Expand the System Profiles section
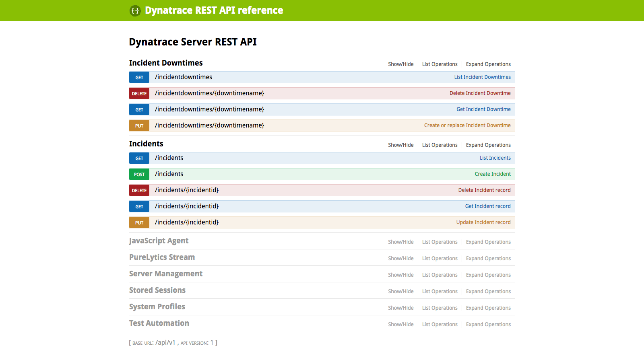The height and width of the screenshot is (362, 644). tap(157, 307)
